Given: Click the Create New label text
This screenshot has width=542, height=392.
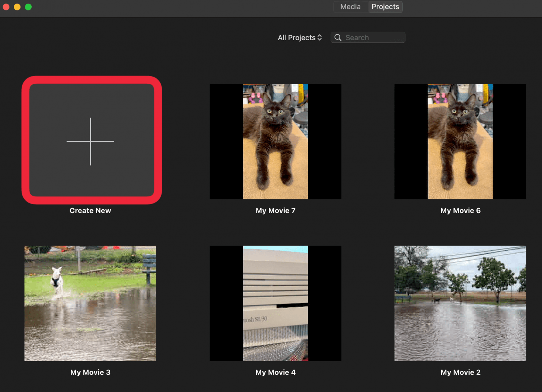Looking at the screenshot, I should tap(90, 210).
